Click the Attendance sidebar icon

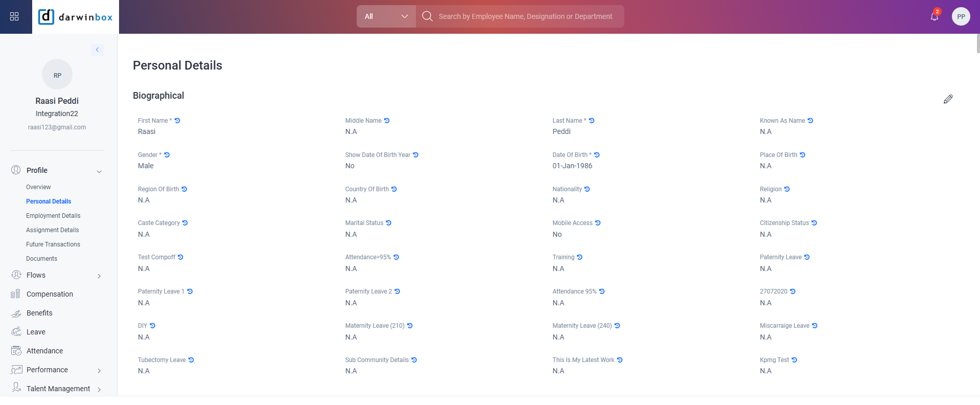pos(16,351)
